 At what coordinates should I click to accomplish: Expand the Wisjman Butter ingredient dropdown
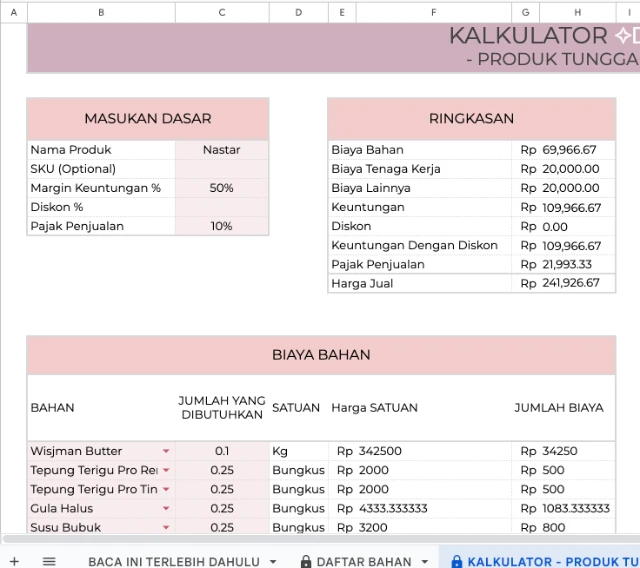tap(166, 451)
